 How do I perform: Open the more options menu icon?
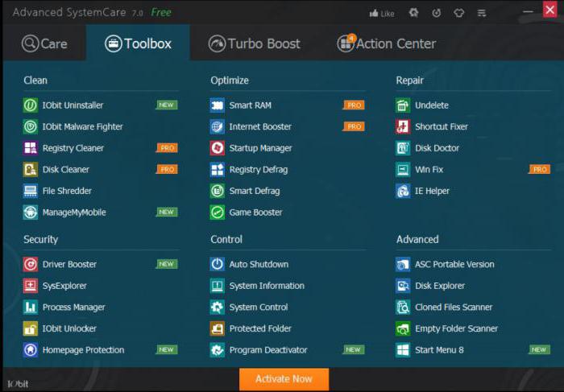tap(481, 14)
